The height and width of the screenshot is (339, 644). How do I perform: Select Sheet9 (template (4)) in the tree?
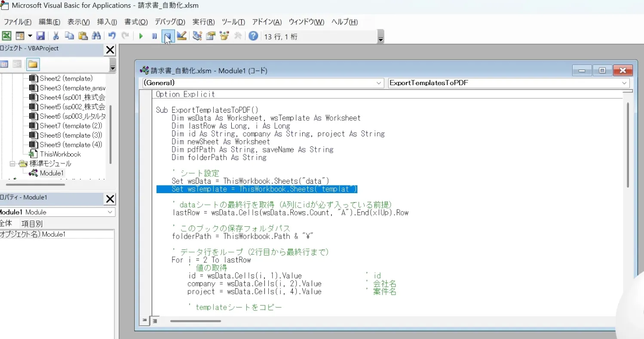click(x=71, y=145)
